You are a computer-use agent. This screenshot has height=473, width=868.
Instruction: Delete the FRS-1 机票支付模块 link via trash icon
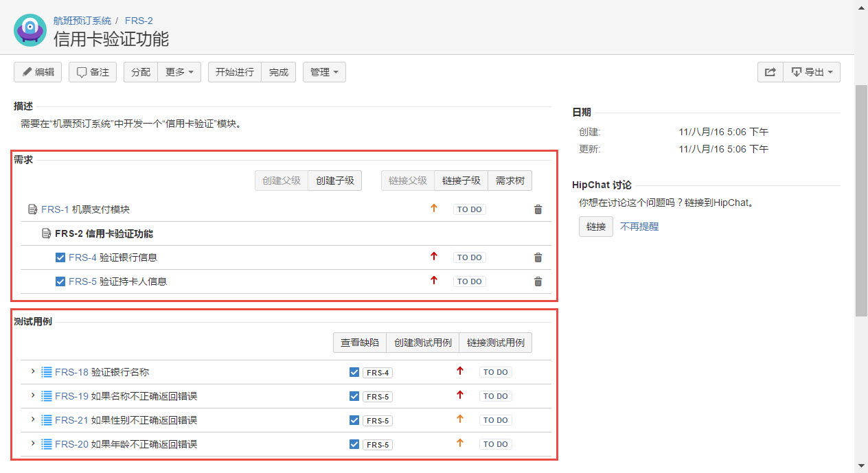[538, 209]
